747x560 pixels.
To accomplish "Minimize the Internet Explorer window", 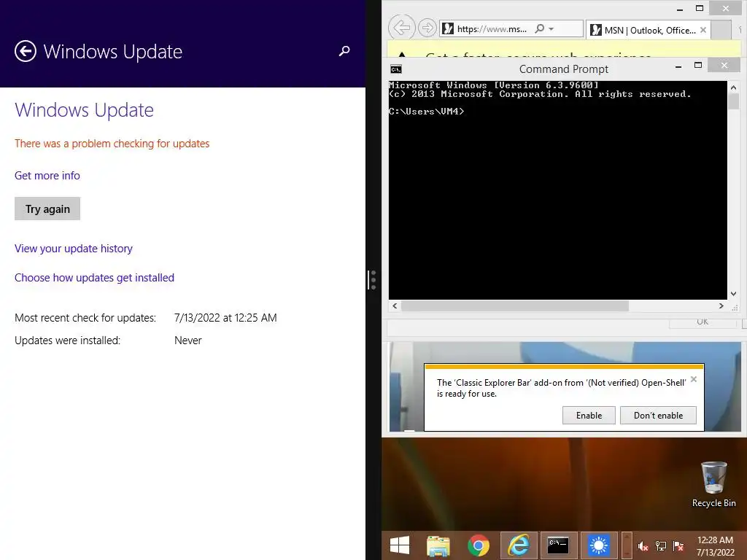I will (x=680, y=9).
